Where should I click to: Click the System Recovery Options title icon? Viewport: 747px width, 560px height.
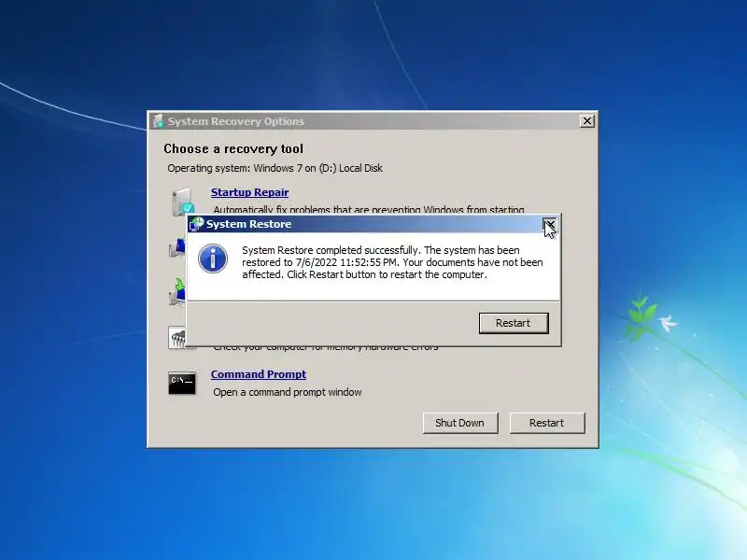(159, 121)
